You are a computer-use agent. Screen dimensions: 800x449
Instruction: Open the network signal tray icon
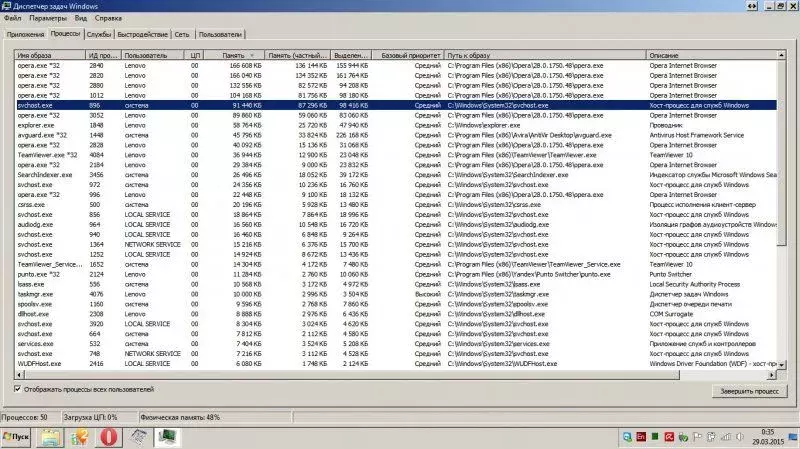(726, 437)
